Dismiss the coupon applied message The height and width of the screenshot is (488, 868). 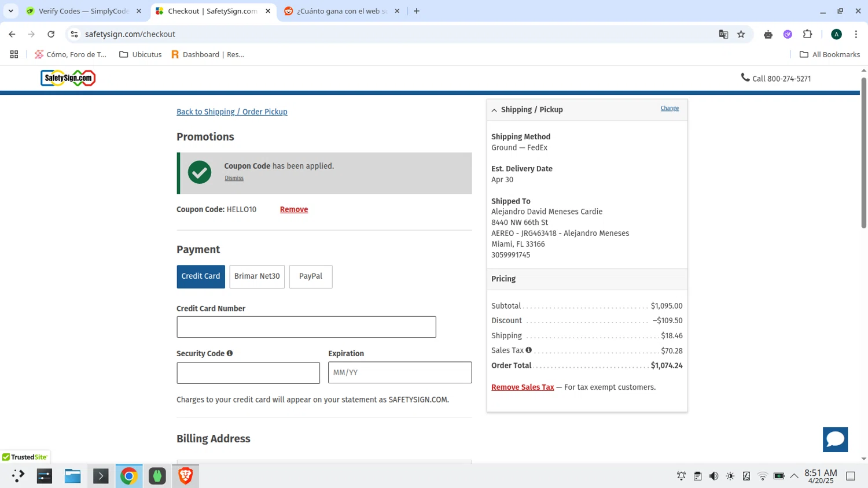(x=234, y=178)
